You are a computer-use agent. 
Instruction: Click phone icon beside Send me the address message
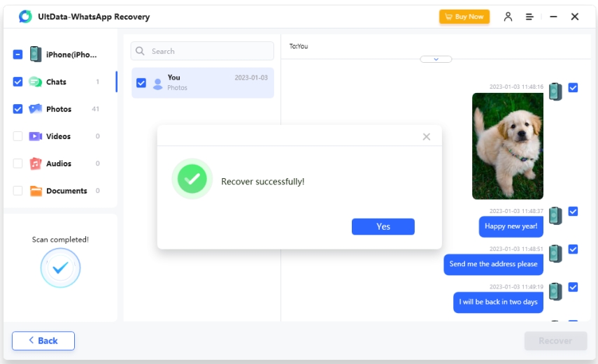[555, 254]
